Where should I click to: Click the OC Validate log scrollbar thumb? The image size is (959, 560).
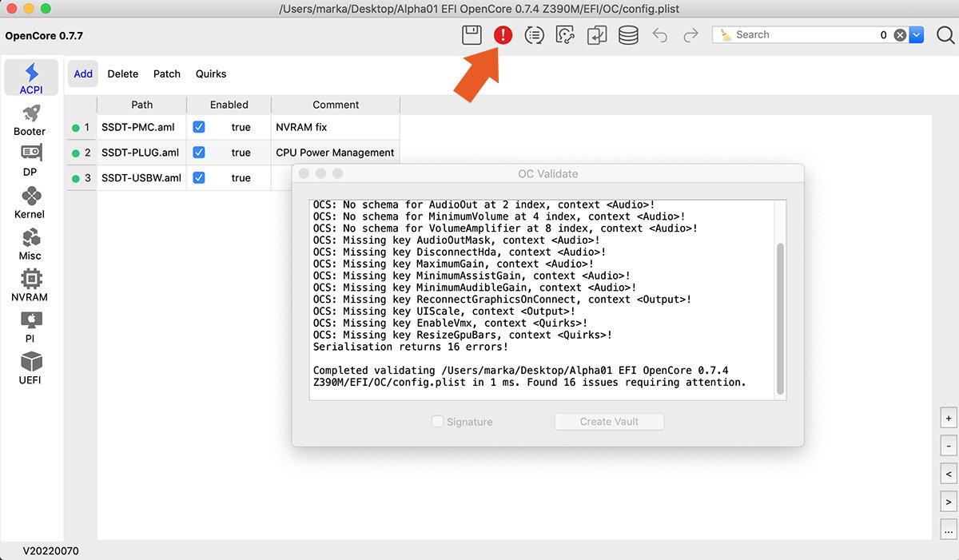[781, 320]
